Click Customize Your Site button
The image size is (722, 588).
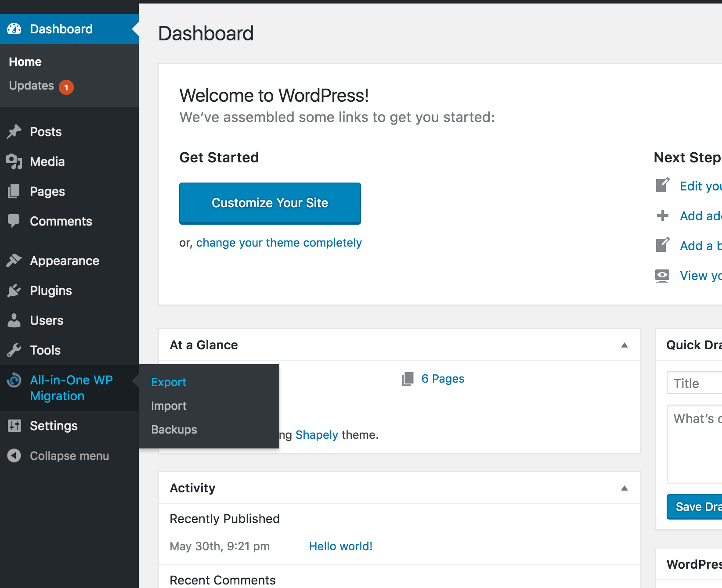pyautogui.click(x=270, y=203)
